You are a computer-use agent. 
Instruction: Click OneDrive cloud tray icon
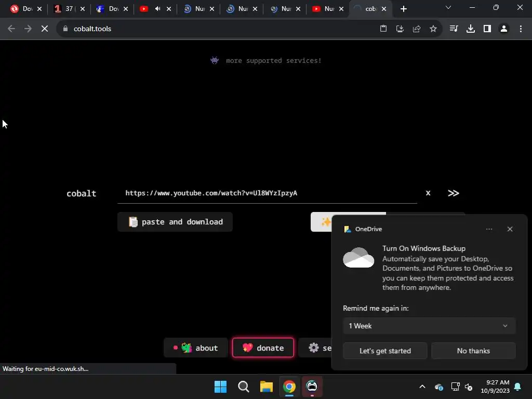[439, 387]
